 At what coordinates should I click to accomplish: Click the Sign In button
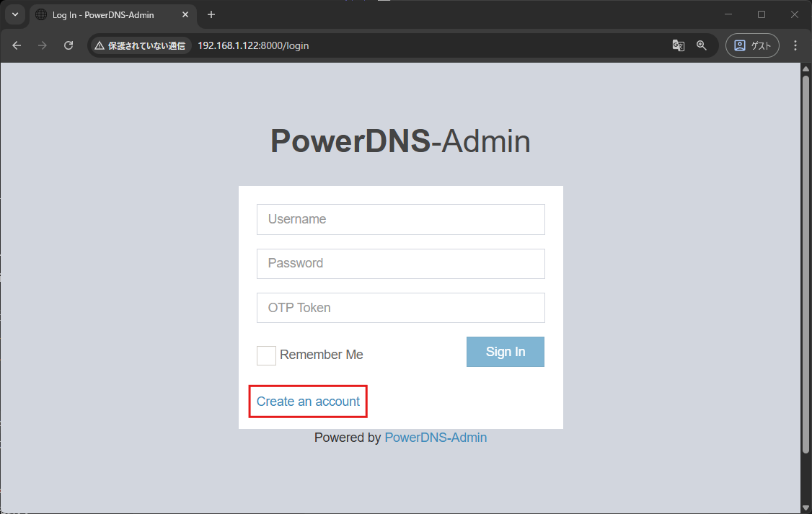coord(506,352)
